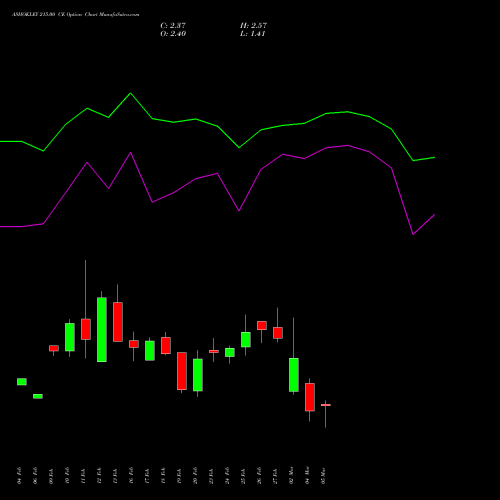Screen dimensions: 500x500
Task: Click the 02 Mar date label
Action: coord(291,476)
